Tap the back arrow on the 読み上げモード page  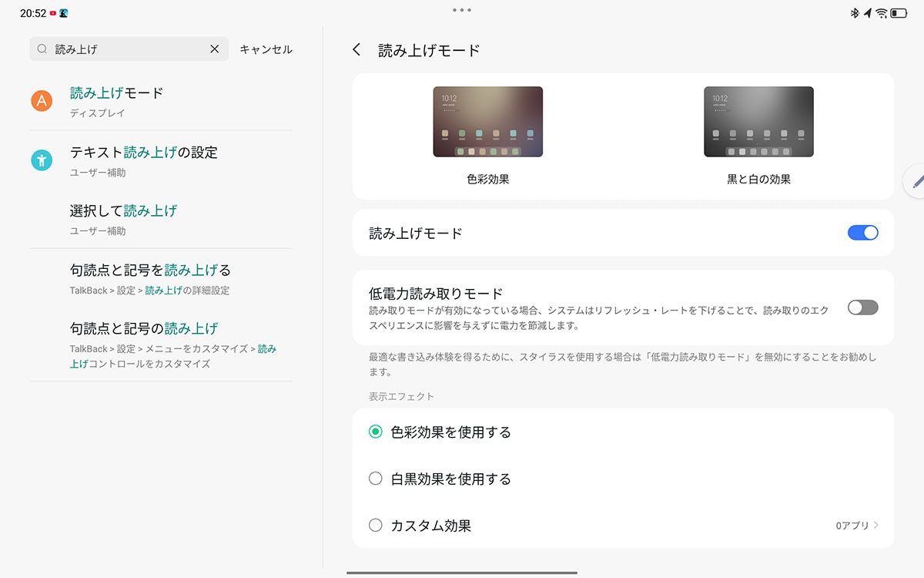[x=357, y=49]
